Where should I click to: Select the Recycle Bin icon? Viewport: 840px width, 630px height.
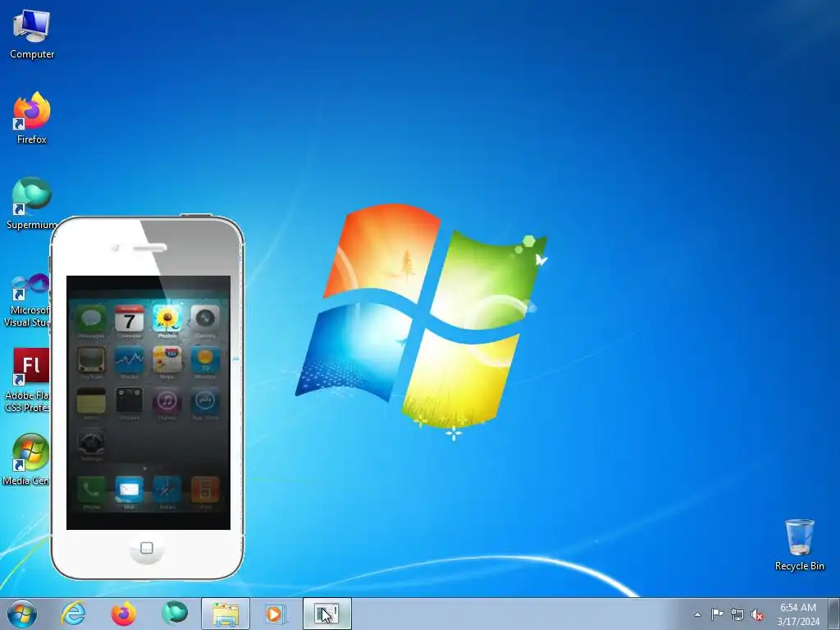click(799, 545)
